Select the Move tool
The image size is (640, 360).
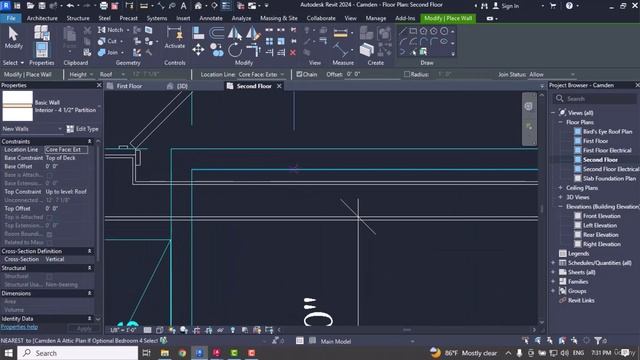click(198, 50)
